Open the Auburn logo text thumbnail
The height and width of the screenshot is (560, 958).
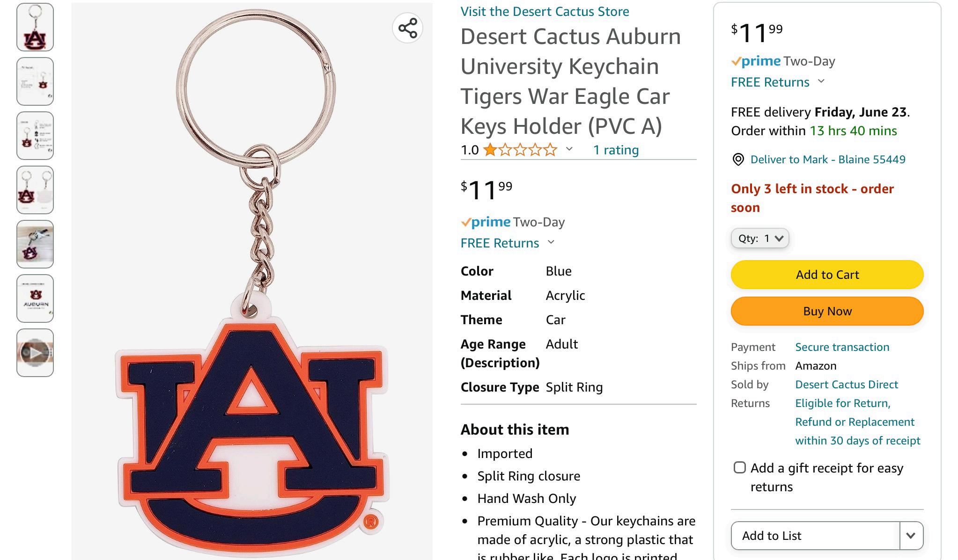(x=35, y=298)
